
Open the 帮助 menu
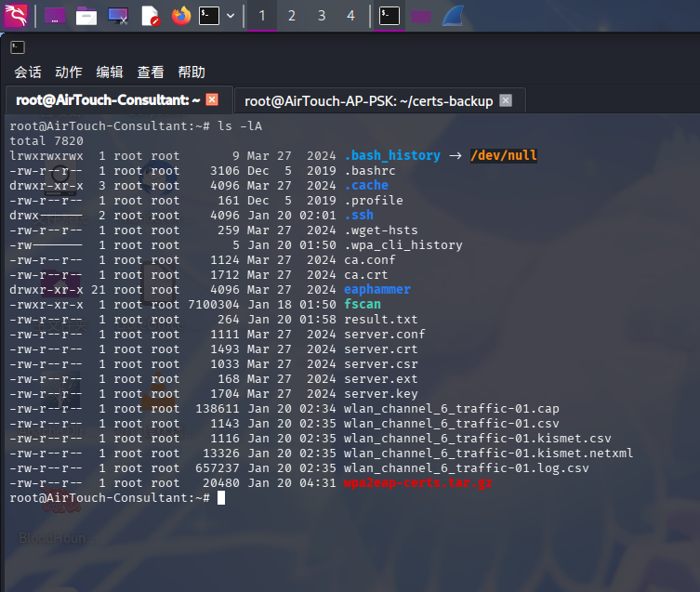pos(192,72)
